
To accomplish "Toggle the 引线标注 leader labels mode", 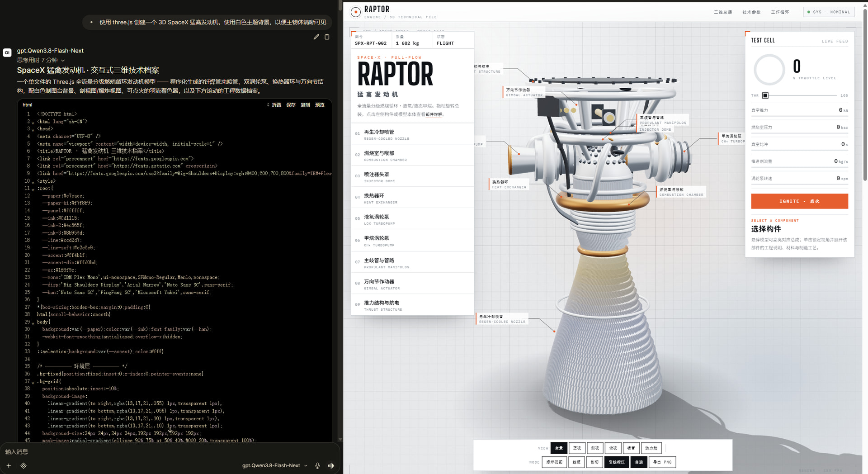I will click(617, 462).
